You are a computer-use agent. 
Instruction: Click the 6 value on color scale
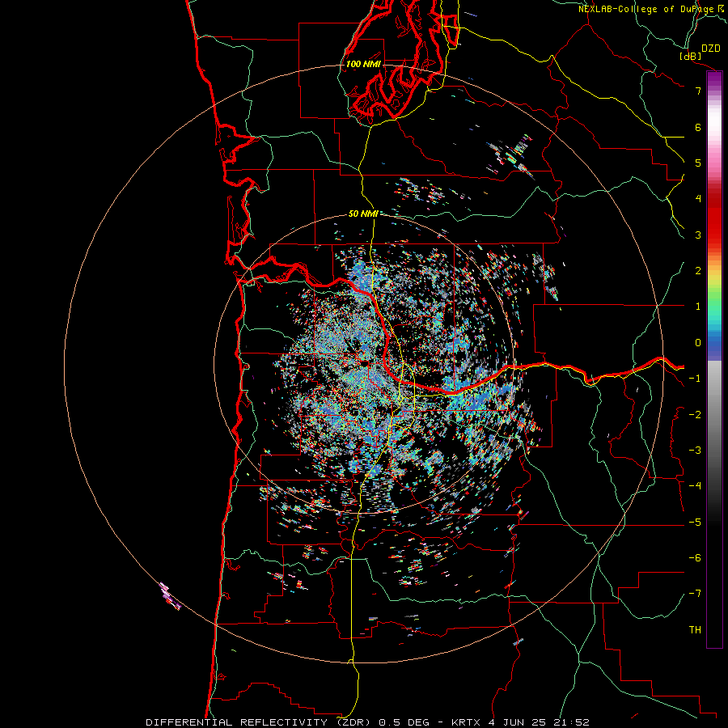698,127
